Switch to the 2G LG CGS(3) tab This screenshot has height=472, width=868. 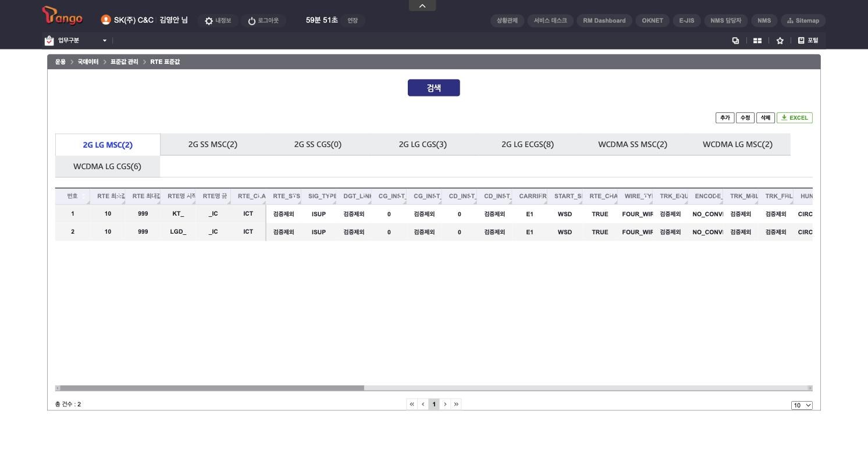423,144
